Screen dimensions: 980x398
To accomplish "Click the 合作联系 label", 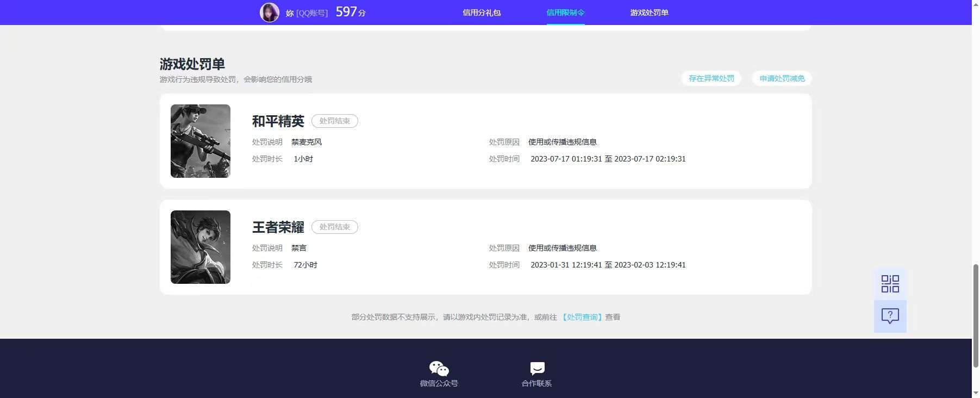I will [537, 383].
